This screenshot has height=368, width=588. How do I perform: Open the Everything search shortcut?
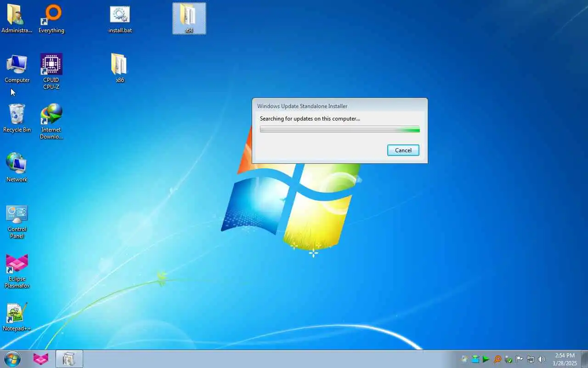click(51, 19)
